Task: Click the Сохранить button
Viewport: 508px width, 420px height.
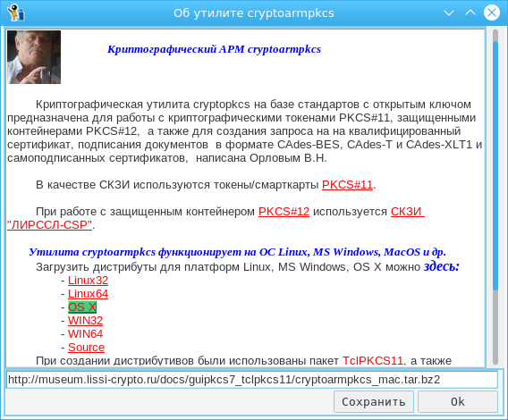Action: pyautogui.click(x=374, y=401)
